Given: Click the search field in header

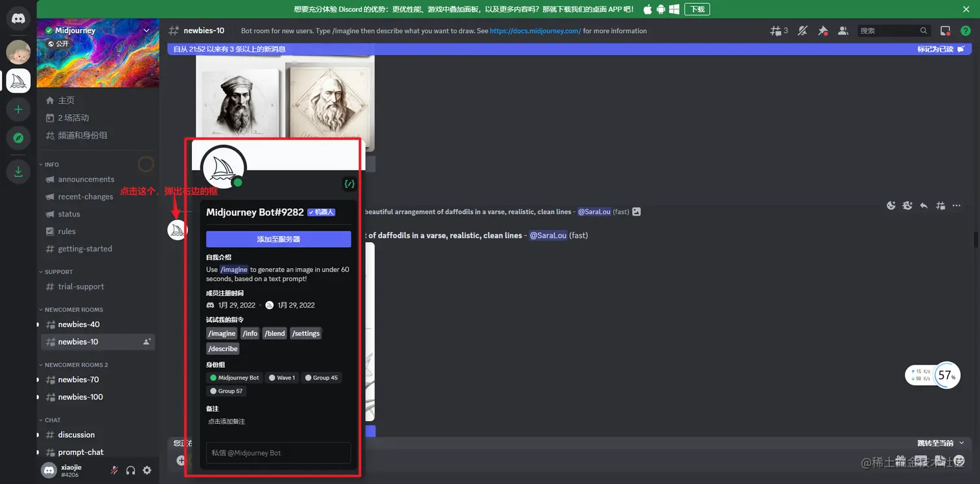Looking at the screenshot, I should tap(894, 30).
